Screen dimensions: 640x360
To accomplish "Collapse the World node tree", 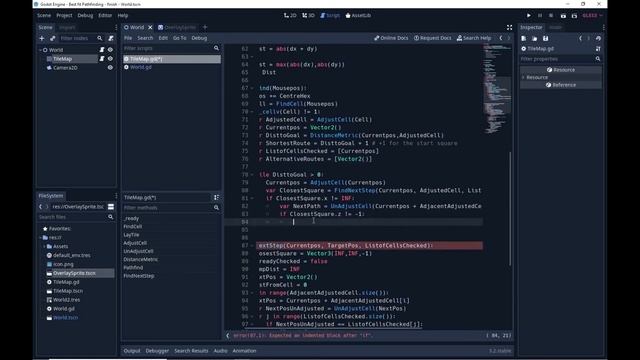I will [x=40, y=50].
